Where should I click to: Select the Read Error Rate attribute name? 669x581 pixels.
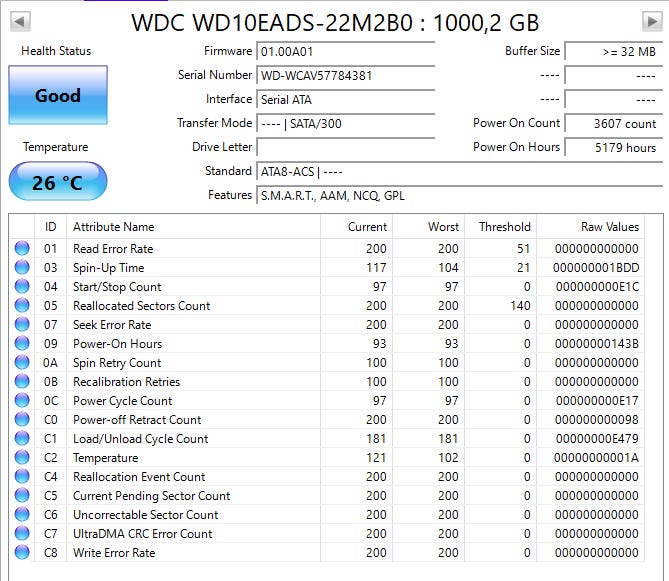pyautogui.click(x=113, y=248)
